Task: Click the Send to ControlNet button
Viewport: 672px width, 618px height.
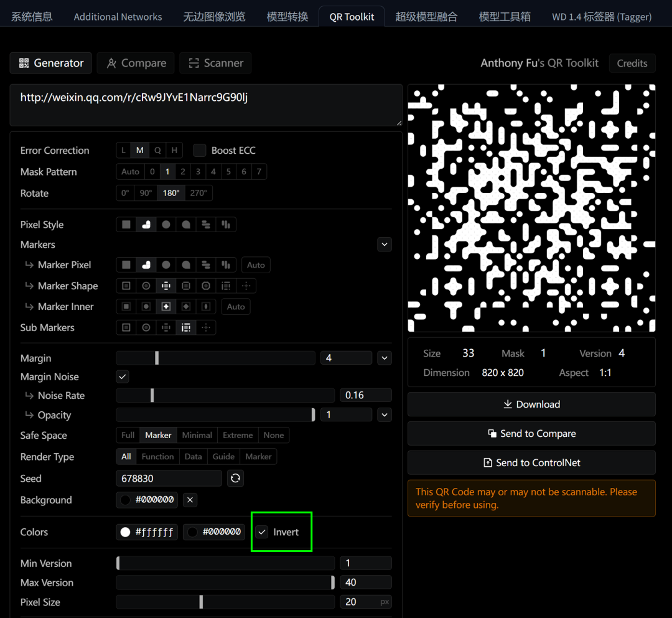Action: point(531,462)
